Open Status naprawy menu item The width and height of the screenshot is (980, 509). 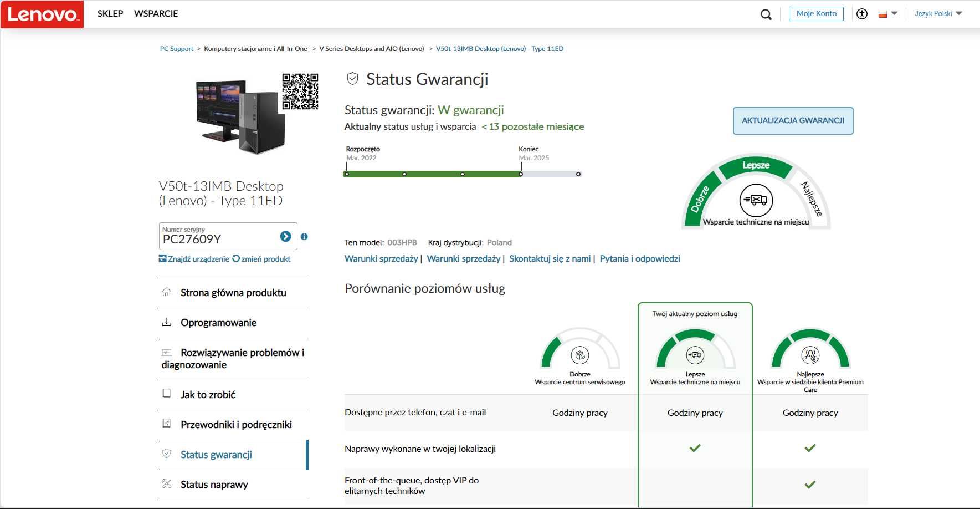233,485
